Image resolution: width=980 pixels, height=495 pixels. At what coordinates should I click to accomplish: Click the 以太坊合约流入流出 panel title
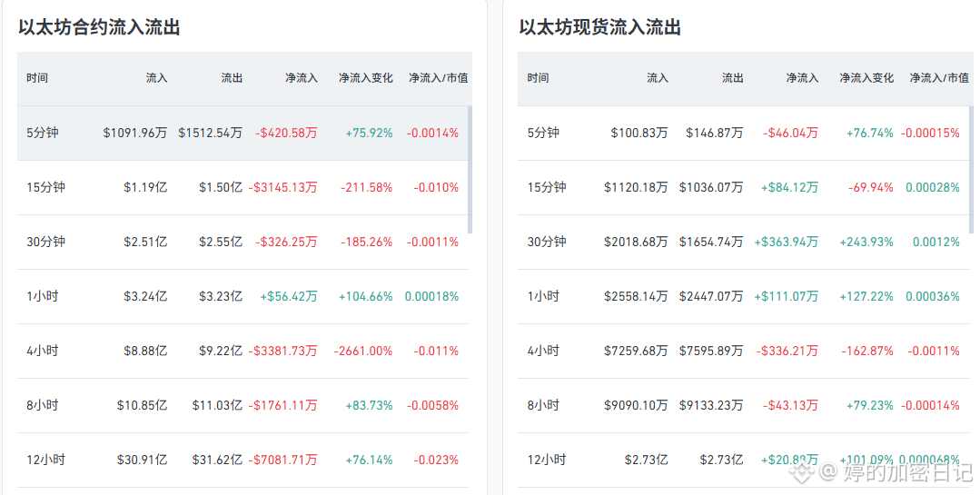(99, 27)
